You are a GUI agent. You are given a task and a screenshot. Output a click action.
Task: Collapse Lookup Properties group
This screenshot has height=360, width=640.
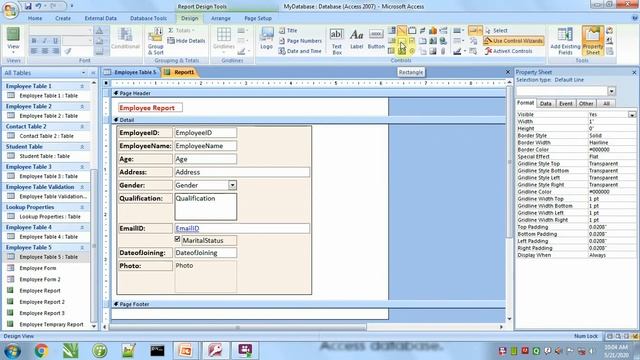point(82,207)
